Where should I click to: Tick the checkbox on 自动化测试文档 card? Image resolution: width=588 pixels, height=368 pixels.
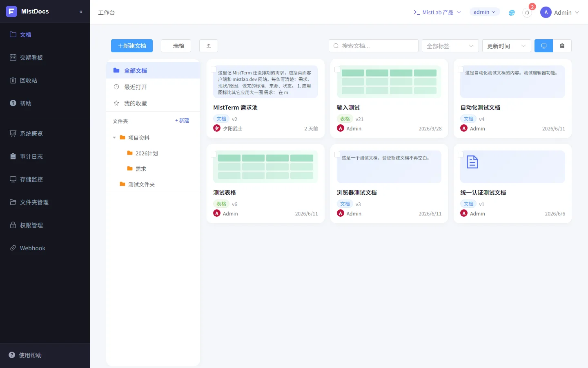click(461, 70)
